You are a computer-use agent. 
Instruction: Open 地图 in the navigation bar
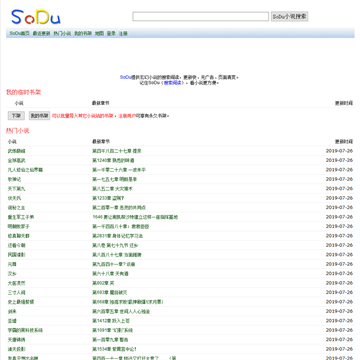pos(99,33)
